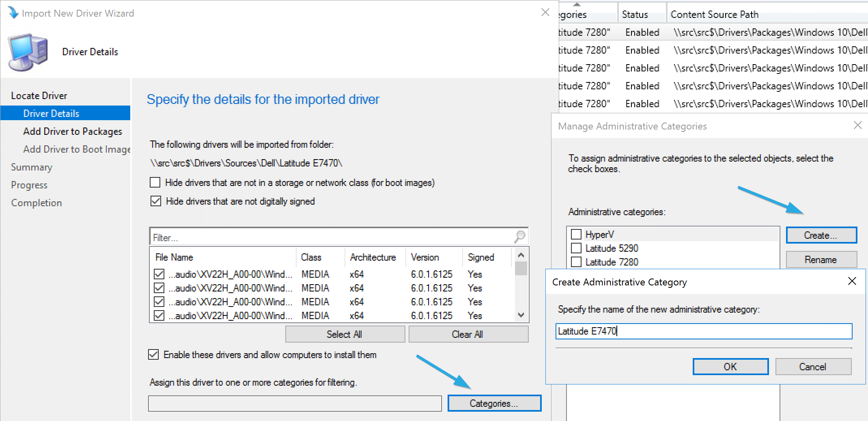Click the Rename button

tap(821, 259)
